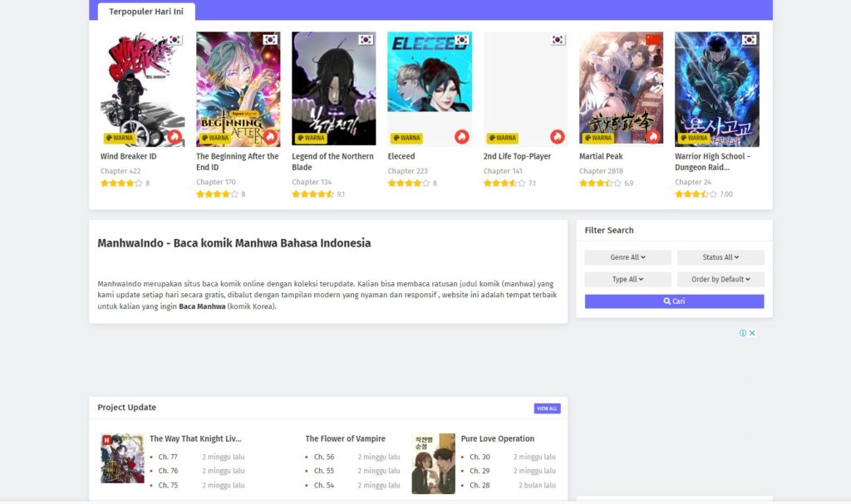Open Ch. 30 of Pure Love Operation
Viewport: 851px width, 504px height.
point(480,457)
